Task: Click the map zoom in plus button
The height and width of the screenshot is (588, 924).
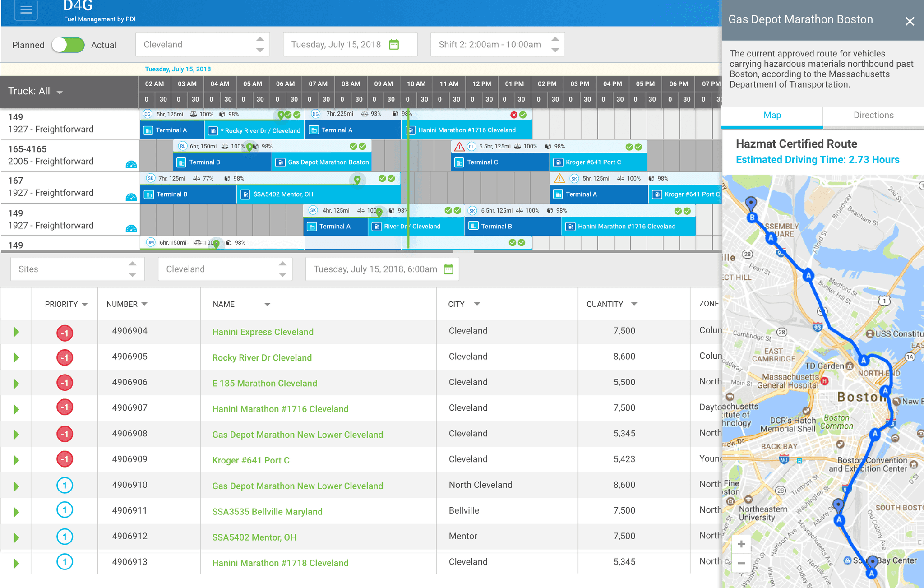Action: (741, 544)
